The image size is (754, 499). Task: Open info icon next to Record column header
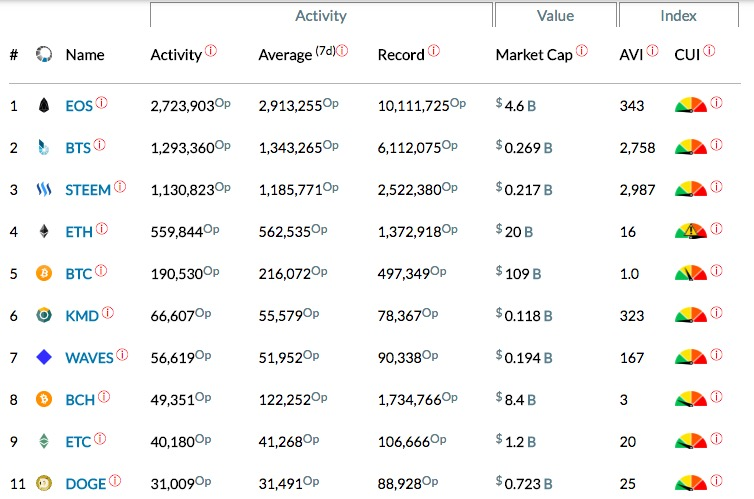433,50
